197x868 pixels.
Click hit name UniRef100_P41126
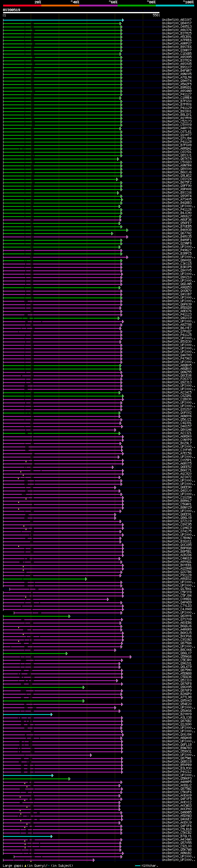point(177,210)
